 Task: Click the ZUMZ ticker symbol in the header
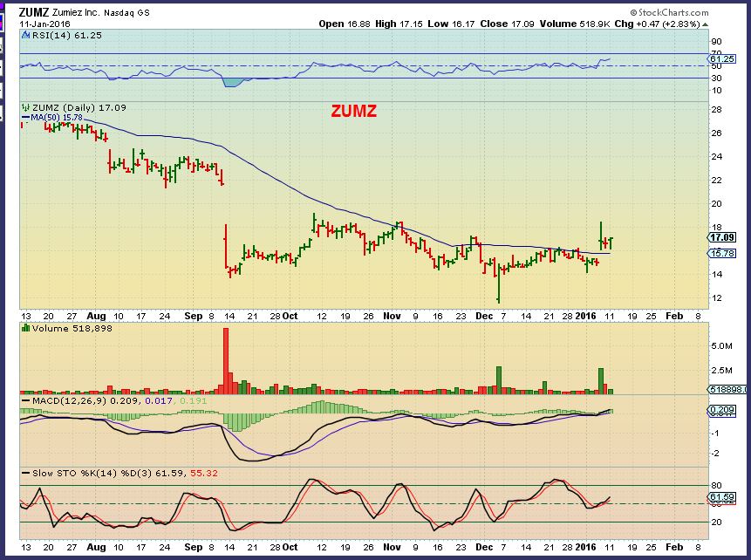(34, 12)
